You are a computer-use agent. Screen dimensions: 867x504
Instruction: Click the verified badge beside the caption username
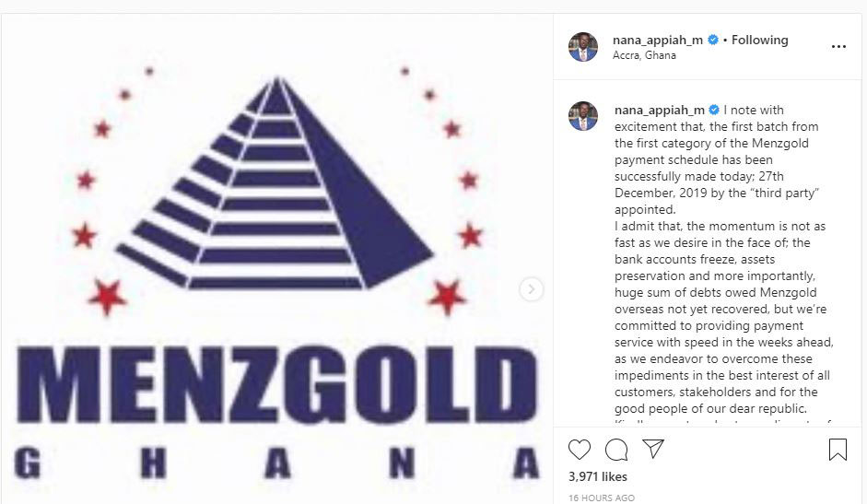[x=714, y=110]
